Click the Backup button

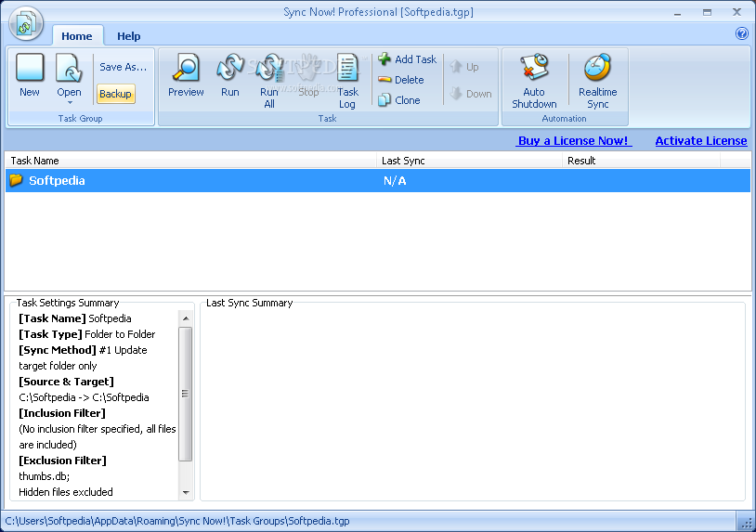[115, 94]
